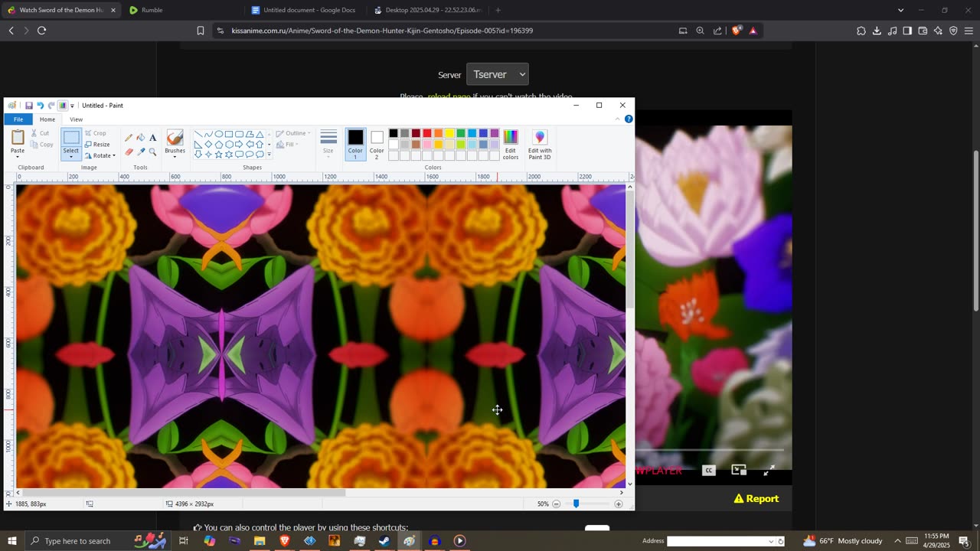Expand the Brushes dropdown arrow

[175, 158]
